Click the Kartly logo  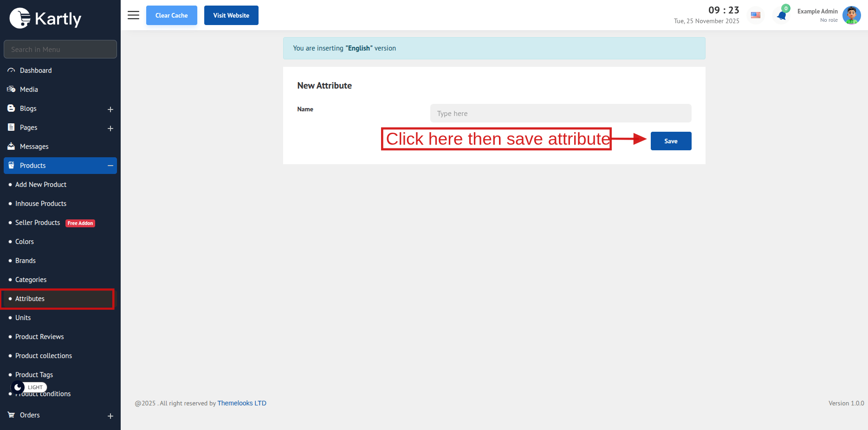[45, 19]
